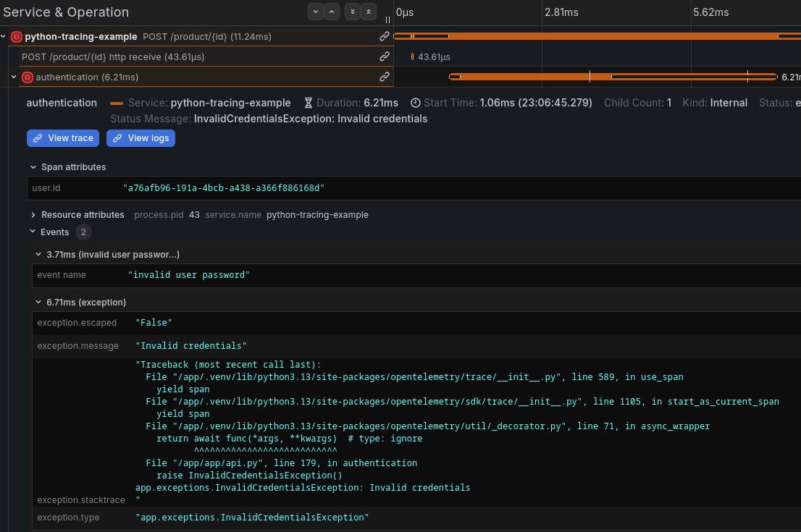Click link icon on authentication span row

coord(385,77)
